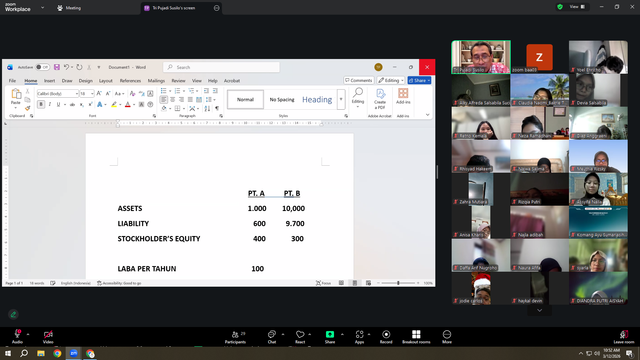Select Tri Pujadi Susilo video thumbnail
640x360 pixels.
[x=481, y=57]
